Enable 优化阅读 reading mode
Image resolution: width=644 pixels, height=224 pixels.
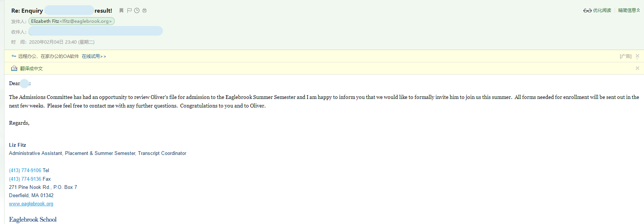pos(602,10)
